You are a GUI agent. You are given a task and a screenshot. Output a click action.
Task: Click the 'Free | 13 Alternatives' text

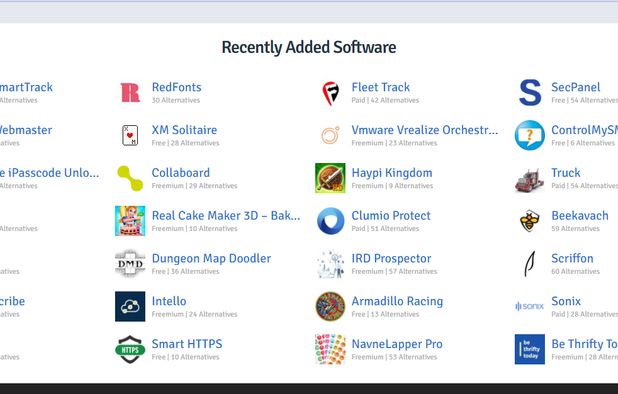(x=385, y=314)
